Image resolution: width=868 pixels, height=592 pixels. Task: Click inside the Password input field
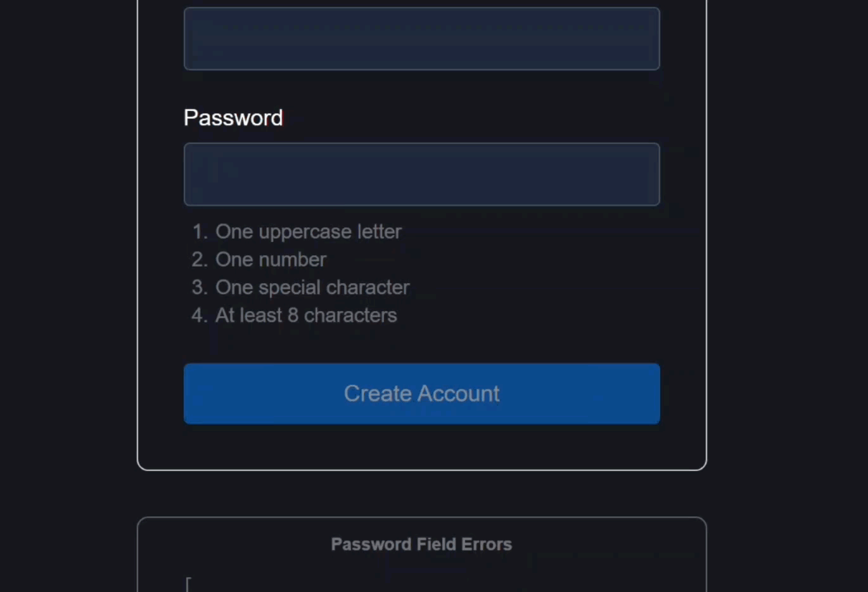(x=421, y=174)
